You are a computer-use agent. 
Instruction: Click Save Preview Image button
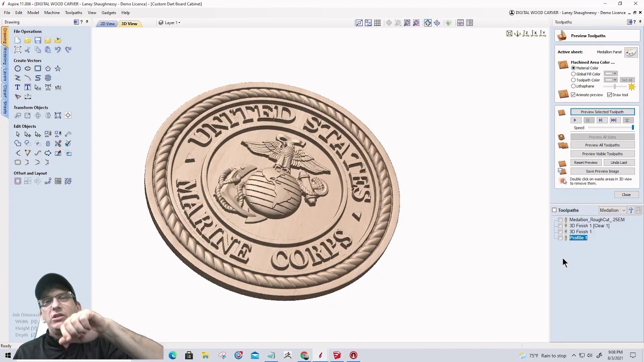click(602, 171)
